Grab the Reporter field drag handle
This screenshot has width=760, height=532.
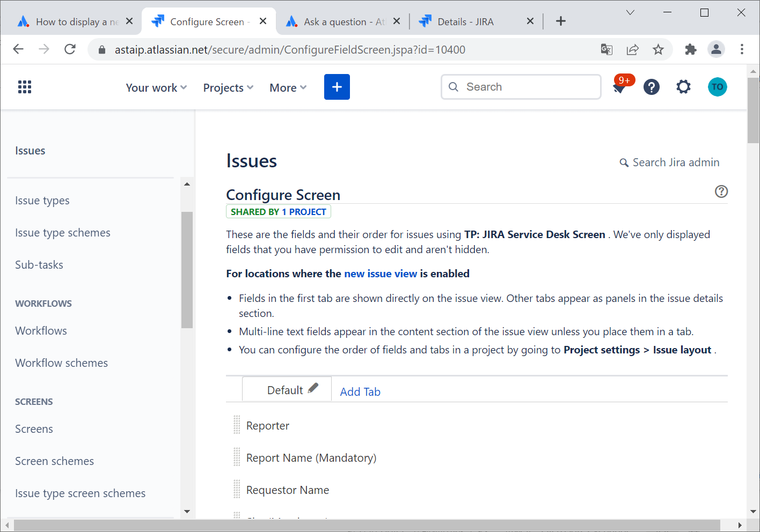pyautogui.click(x=237, y=425)
